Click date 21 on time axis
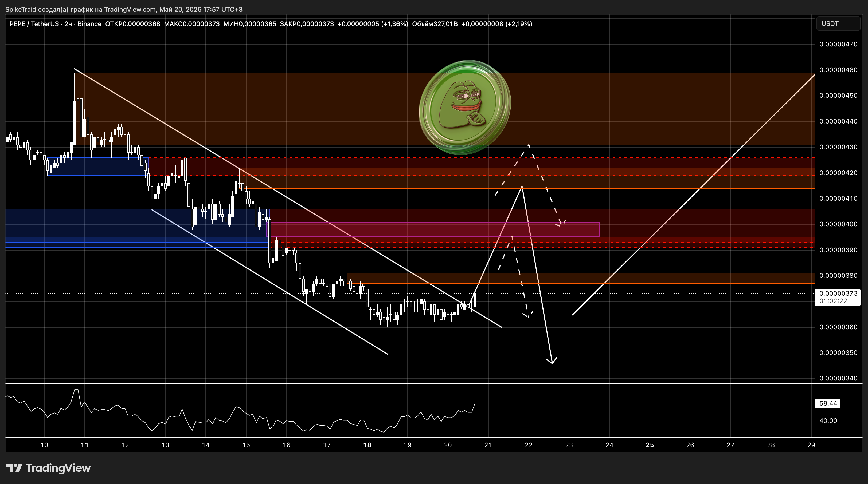 (488, 445)
